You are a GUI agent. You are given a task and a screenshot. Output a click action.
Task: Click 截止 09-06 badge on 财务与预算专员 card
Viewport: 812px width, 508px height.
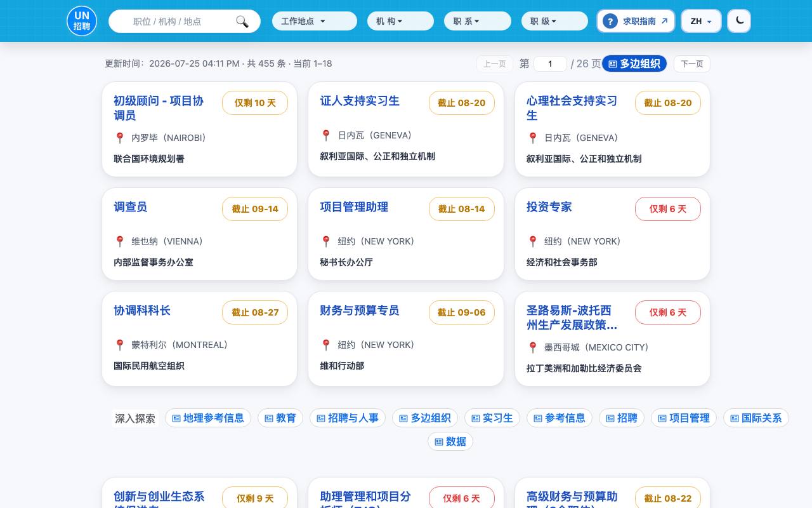coord(462,312)
